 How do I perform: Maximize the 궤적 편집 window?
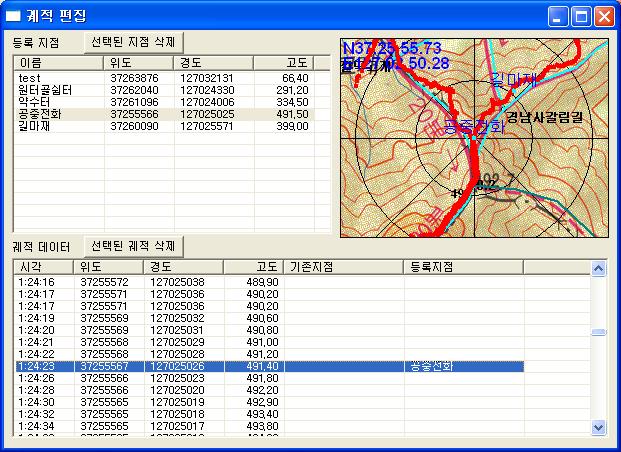click(x=581, y=17)
